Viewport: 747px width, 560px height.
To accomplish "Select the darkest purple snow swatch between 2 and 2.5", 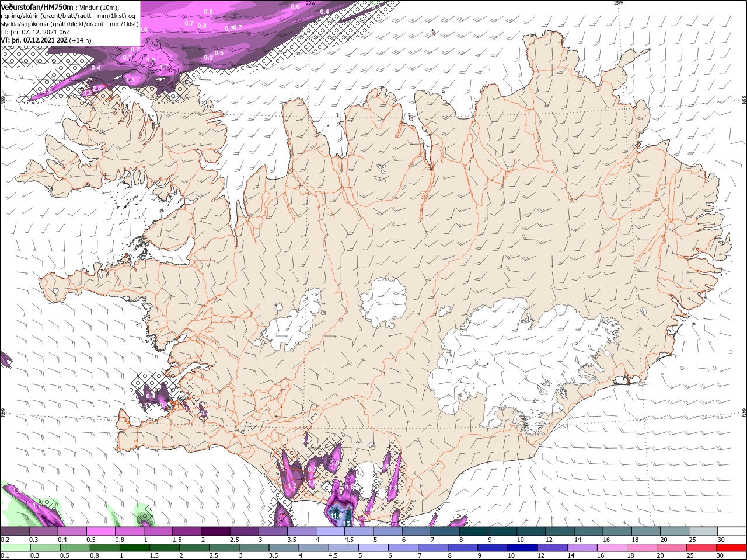I will tap(215, 531).
